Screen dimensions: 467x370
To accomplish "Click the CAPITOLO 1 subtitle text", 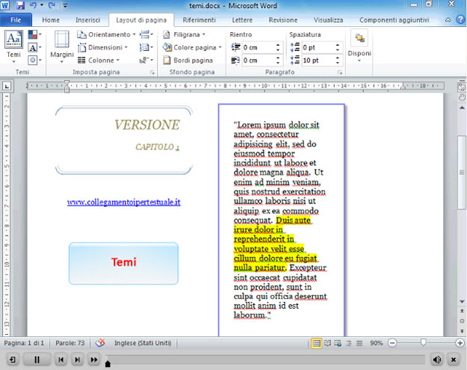I will (157, 147).
